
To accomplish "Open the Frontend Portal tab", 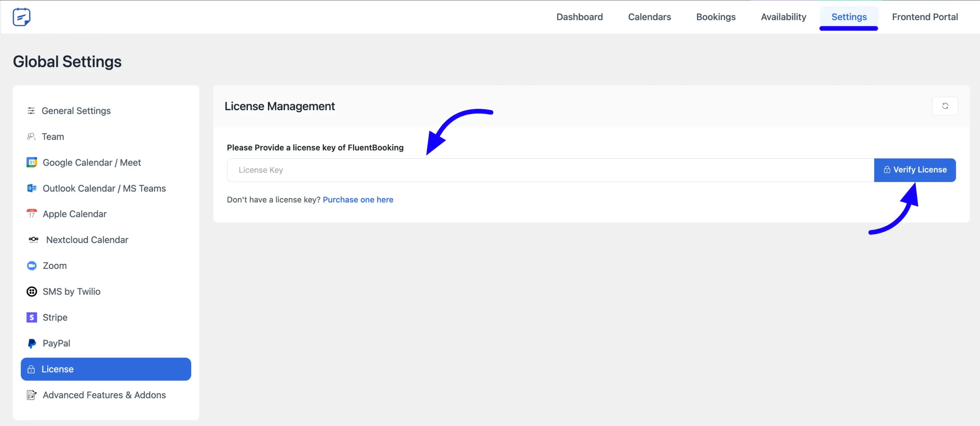I will point(925,17).
